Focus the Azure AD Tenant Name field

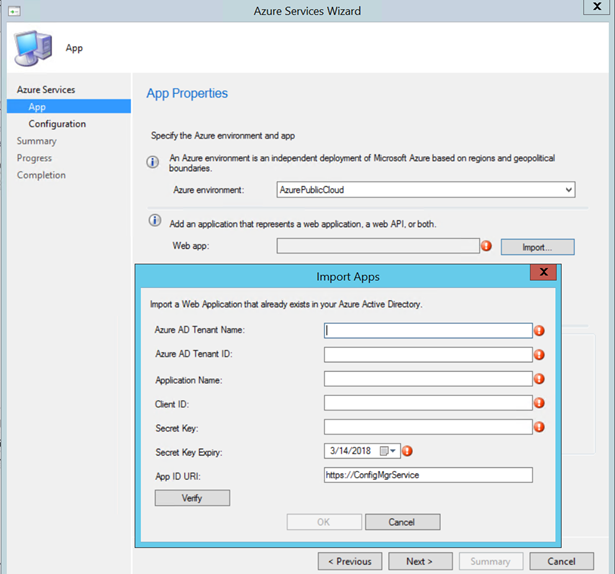tap(428, 330)
